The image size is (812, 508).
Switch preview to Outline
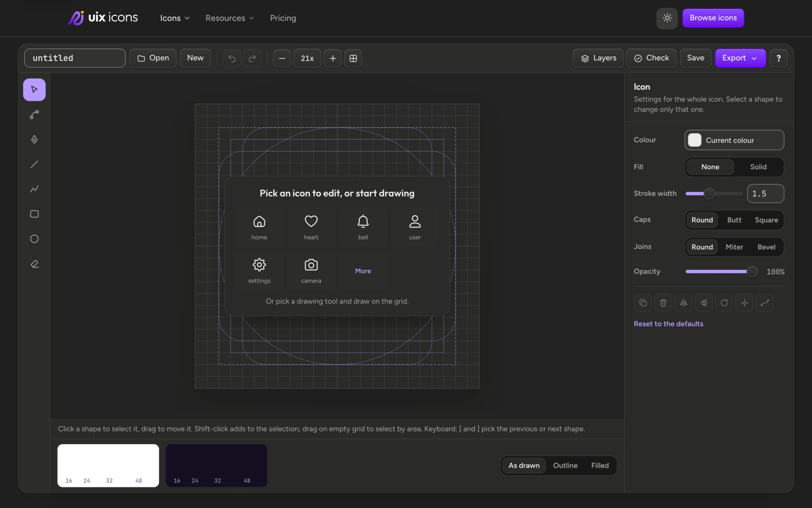[565, 466]
